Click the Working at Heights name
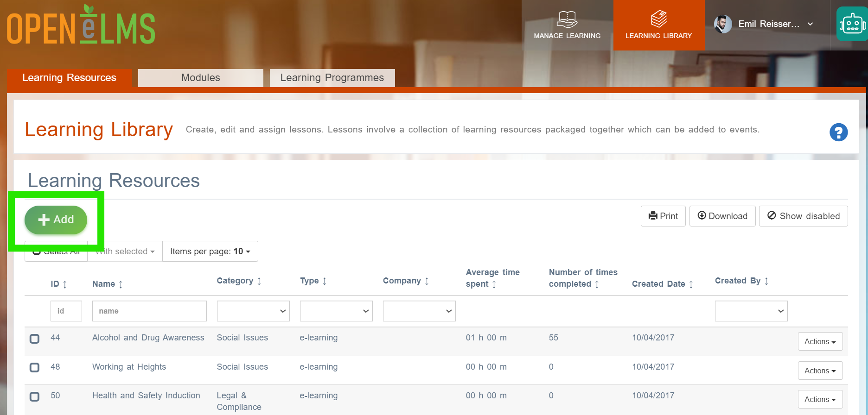The image size is (868, 415). 129,367
